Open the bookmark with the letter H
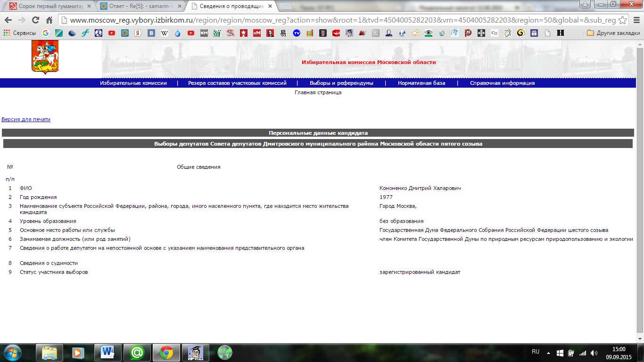 (561, 33)
